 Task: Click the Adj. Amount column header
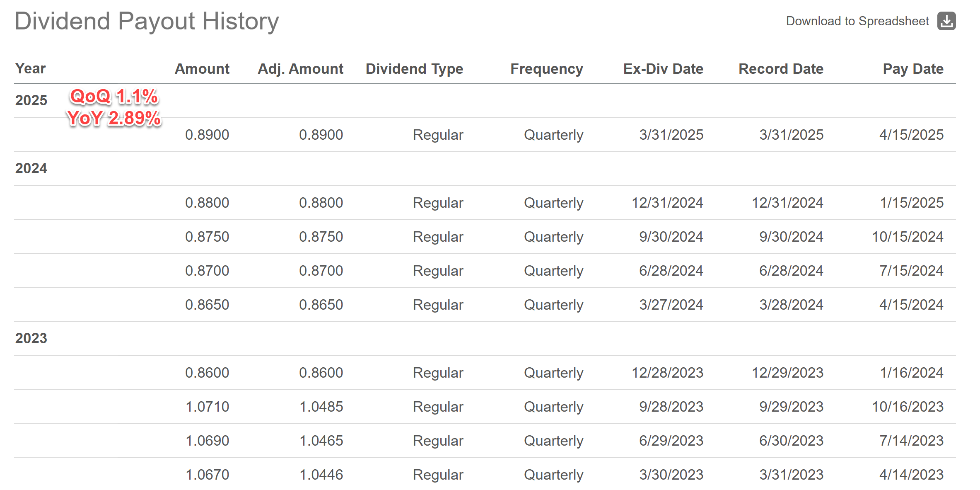coord(300,68)
